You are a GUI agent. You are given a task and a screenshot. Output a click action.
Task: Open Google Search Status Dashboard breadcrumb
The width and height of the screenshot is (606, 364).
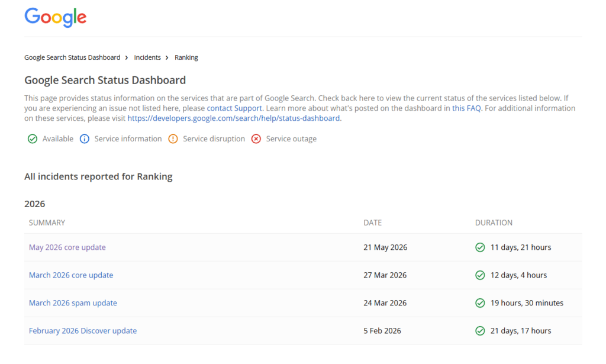pyautogui.click(x=72, y=57)
